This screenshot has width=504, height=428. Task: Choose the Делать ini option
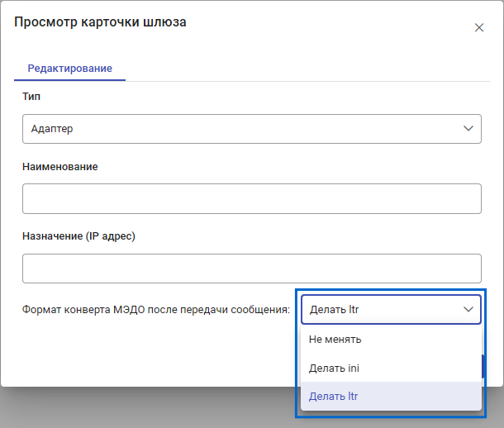pos(391,368)
